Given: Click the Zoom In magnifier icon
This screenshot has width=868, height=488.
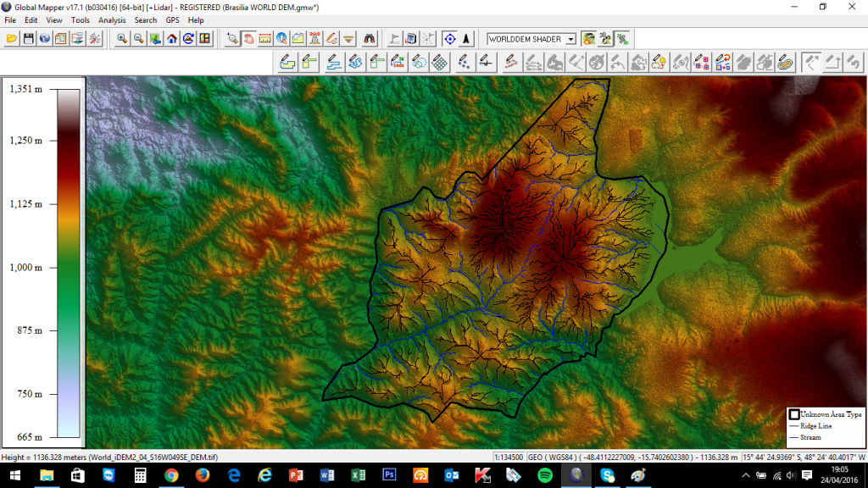Looking at the screenshot, I should [x=123, y=38].
